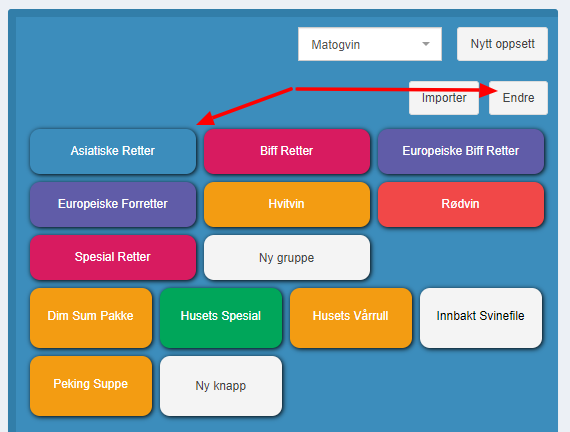The width and height of the screenshot is (570, 432).
Task: Click the Importer button
Action: [x=443, y=98]
